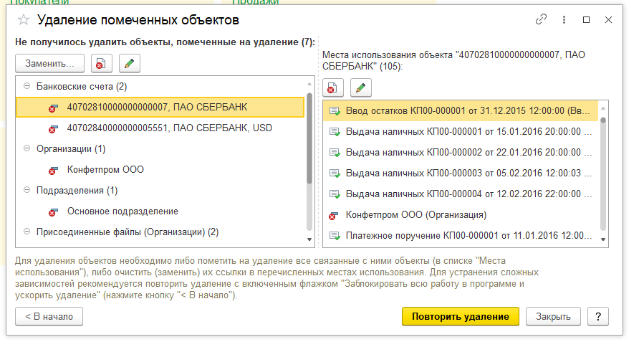
Task: Click deletion icon of Конфетпром ООО (Организация)
Action: coord(334,215)
